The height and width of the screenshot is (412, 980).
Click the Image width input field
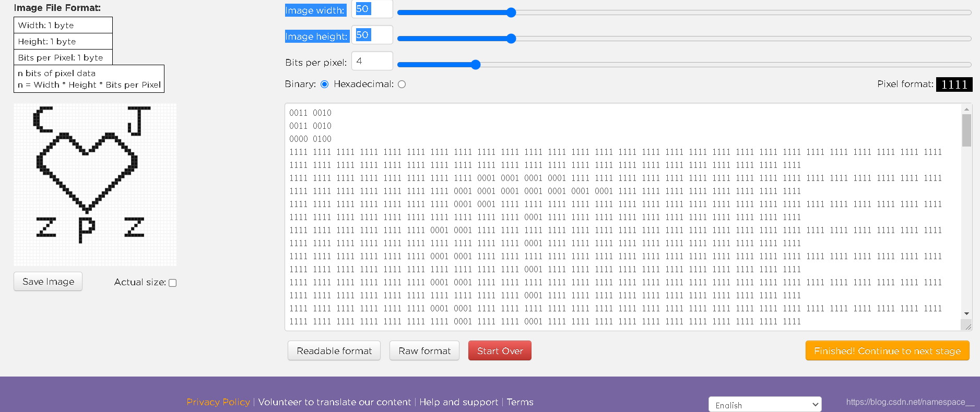pyautogui.click(x=372, y=9)
